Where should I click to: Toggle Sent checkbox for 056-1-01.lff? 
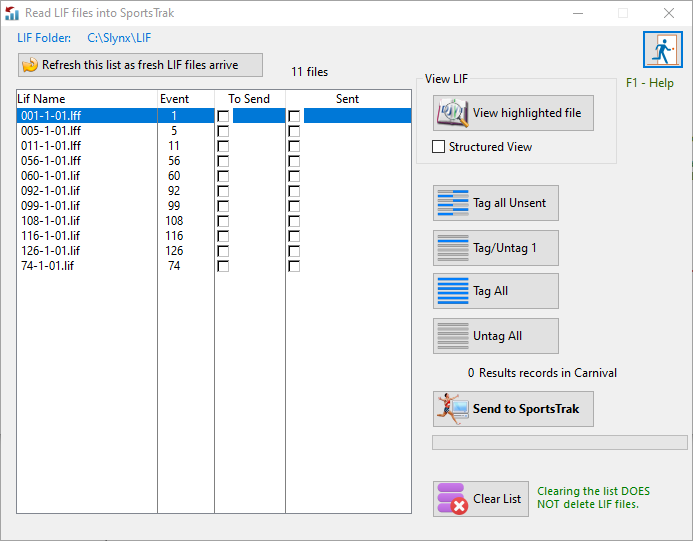[294, 161]
